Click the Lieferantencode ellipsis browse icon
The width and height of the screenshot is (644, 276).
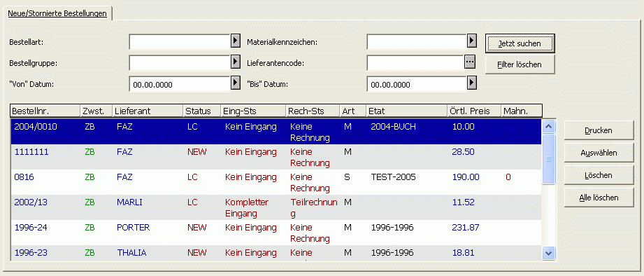click(469, 62)
